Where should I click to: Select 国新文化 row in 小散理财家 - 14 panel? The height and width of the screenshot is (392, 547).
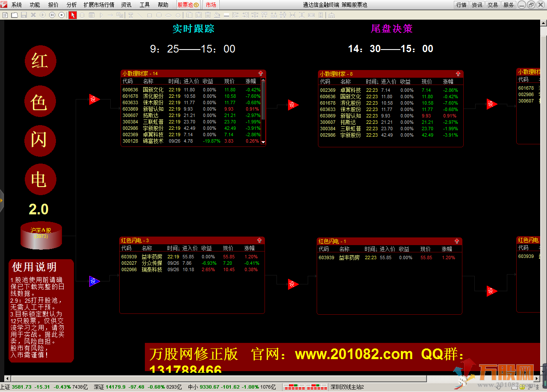(191, 90)
